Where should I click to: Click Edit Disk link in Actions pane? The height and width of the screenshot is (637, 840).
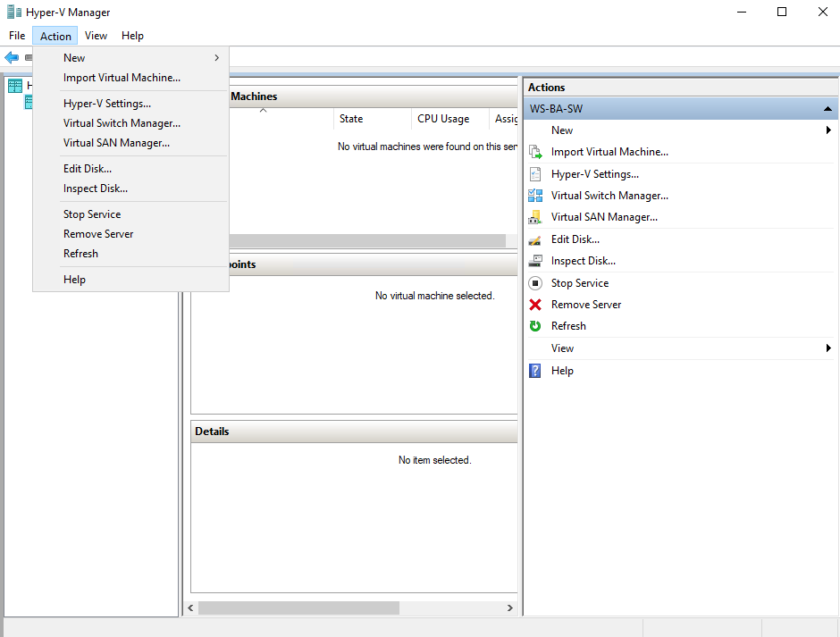click(575, 239)
